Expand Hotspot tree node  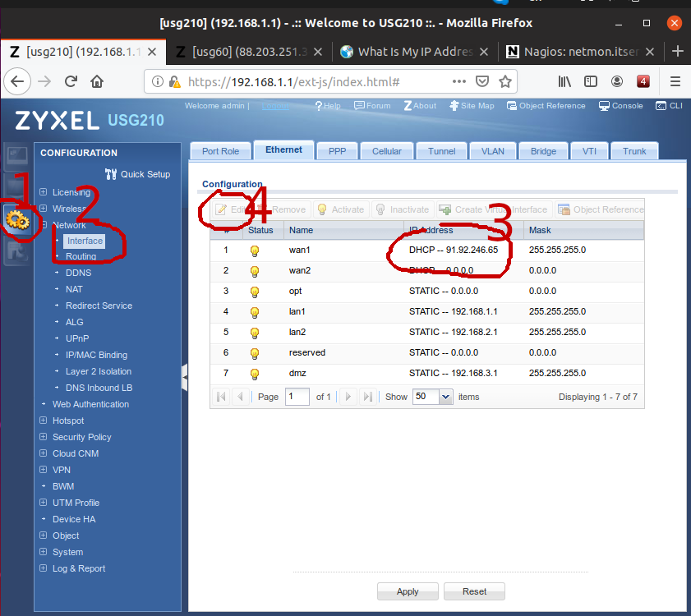pos(44,421)
